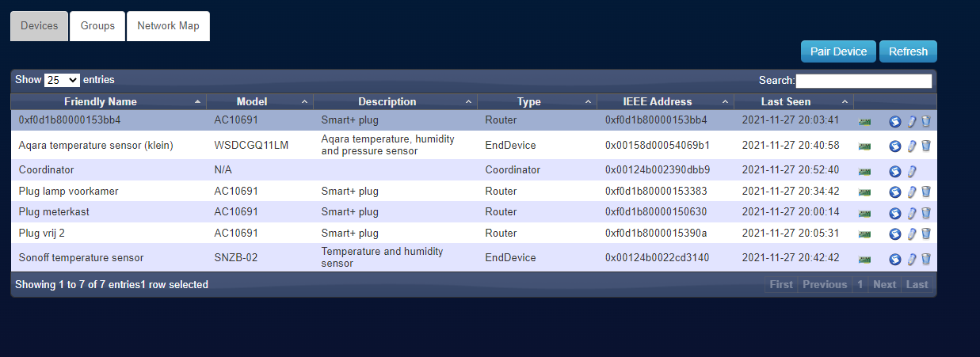This screenshot has width=980, height=357.
Task: Click network card icon for Plug vrij 2
Action: click(864, 234)
